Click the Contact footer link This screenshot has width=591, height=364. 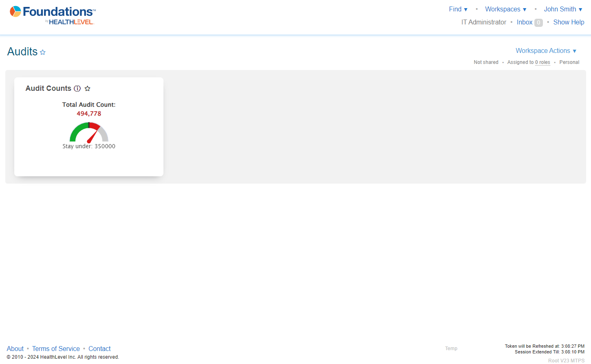click(x=99, y=349)
